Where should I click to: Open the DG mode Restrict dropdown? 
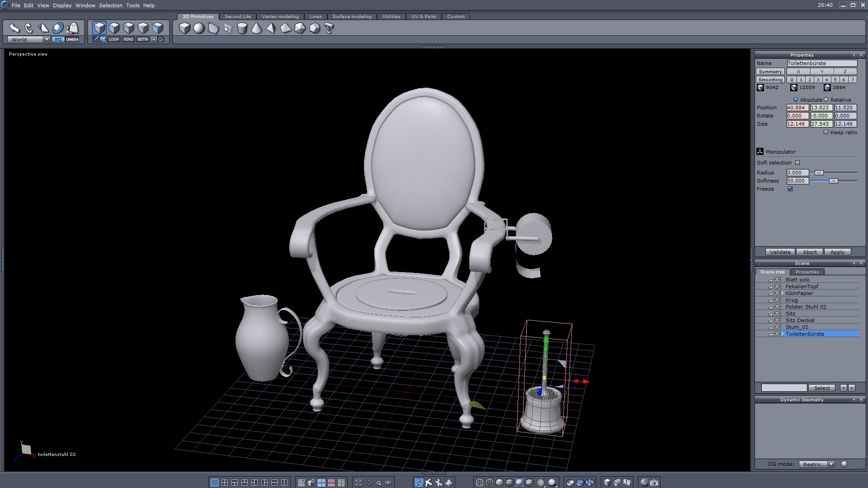[x=831, y=464]
